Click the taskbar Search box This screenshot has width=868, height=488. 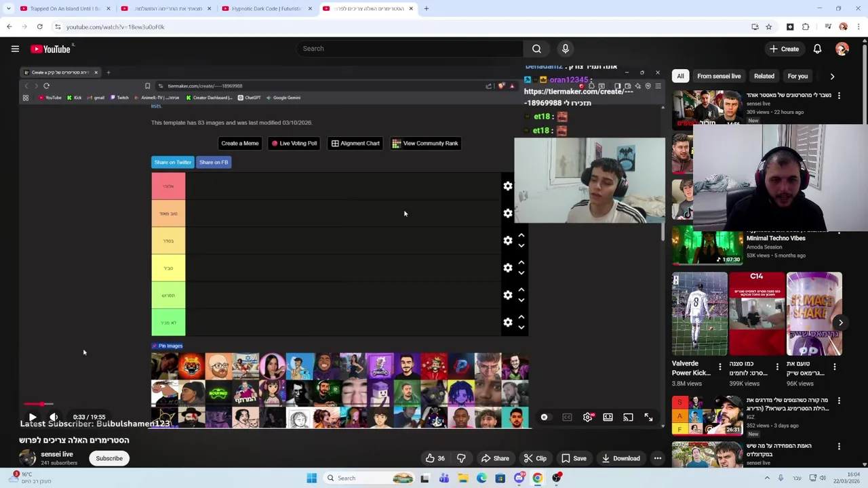pyautogui.click(x=370, y=479)
